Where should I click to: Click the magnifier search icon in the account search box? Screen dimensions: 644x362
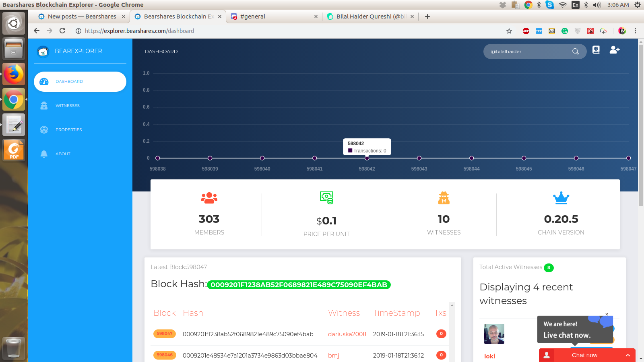pos(576,51)
